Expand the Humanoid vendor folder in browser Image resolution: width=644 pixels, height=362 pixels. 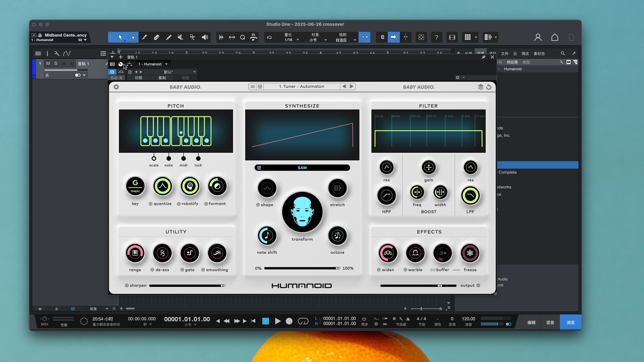click(499, 69)
